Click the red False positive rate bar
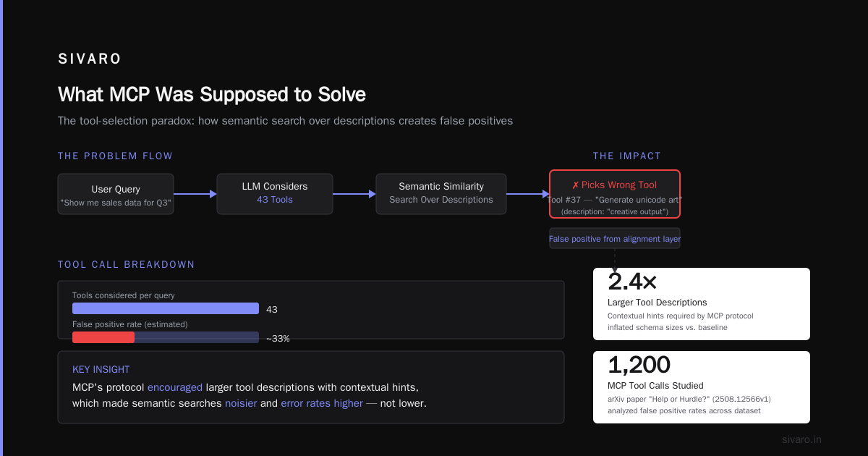The image size is (868, 456). 103,337
